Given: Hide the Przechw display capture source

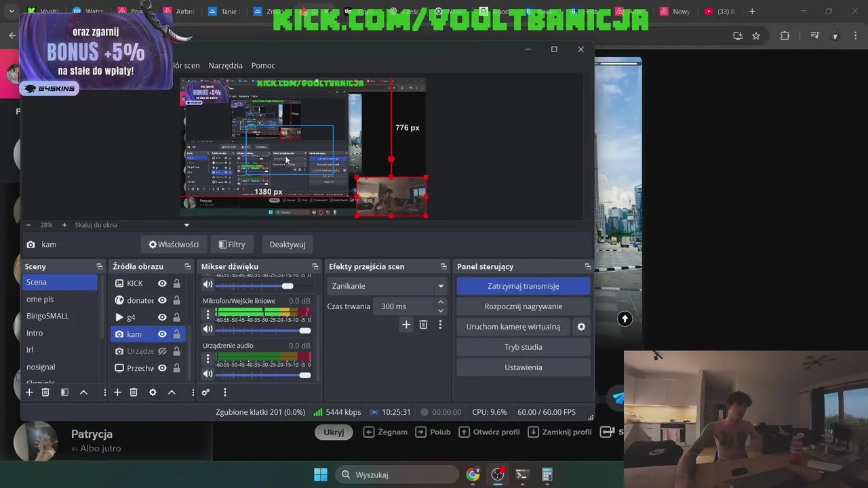Looking at the screenshot, I should pyautogui.click(x=162, y=368).
